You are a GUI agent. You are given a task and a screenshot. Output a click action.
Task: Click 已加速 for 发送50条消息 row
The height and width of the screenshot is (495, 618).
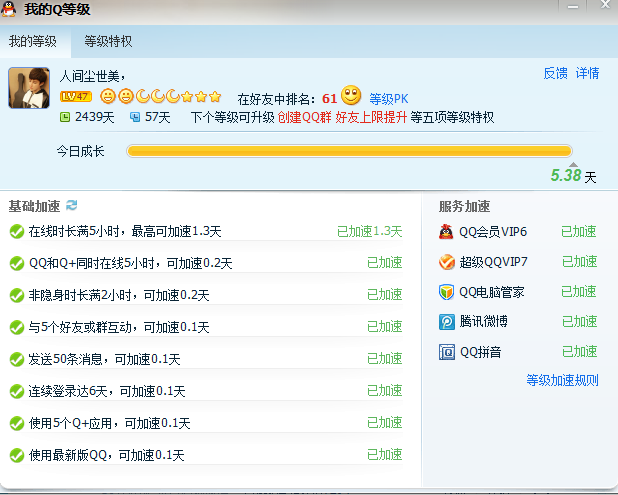[x=385, y=359]
